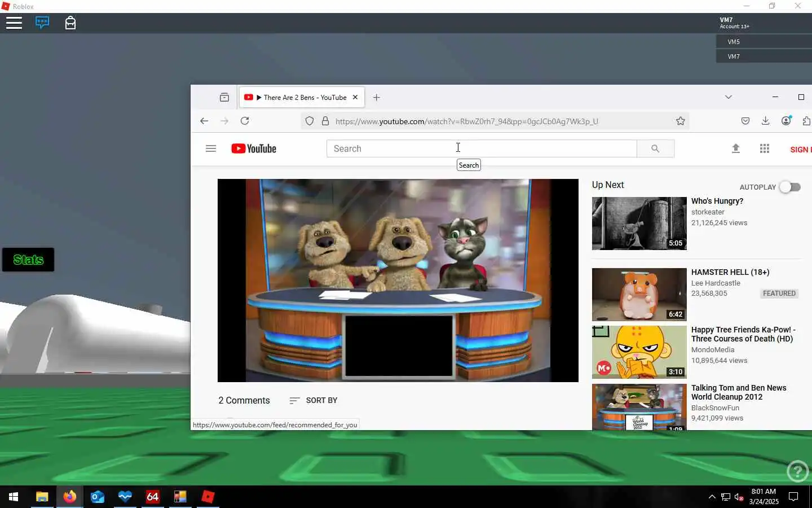Click the network tray icon
This screenshot has width=812, height=508.
tap(726, 497)
